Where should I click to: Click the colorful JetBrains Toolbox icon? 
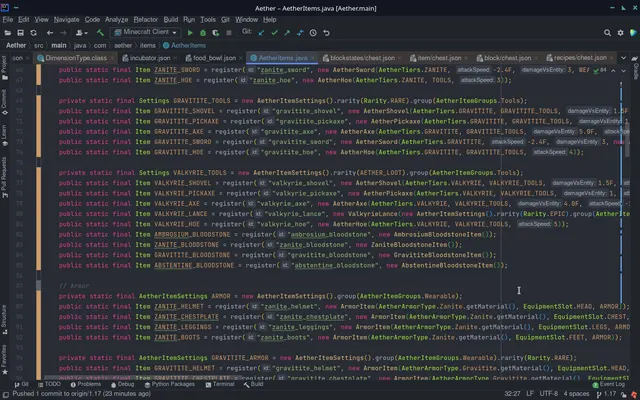point(633,33)
